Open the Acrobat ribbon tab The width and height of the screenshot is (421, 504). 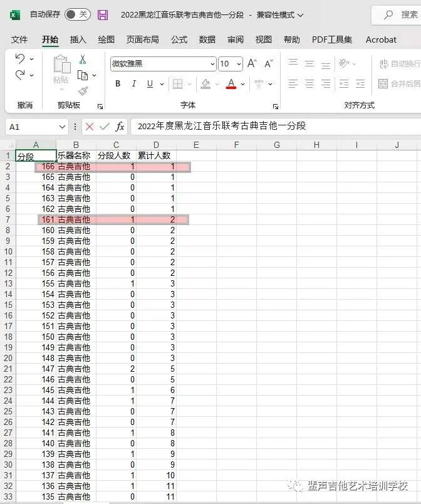[381, 39]
